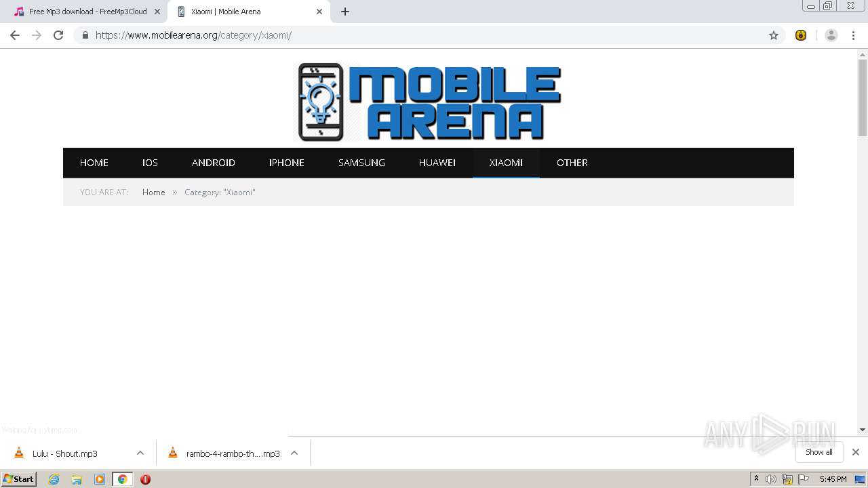Click the Category "Xiaomi" breadcrumb text
Image resolution: width=868 pixels, height=488 pixels.
[220, 192]
